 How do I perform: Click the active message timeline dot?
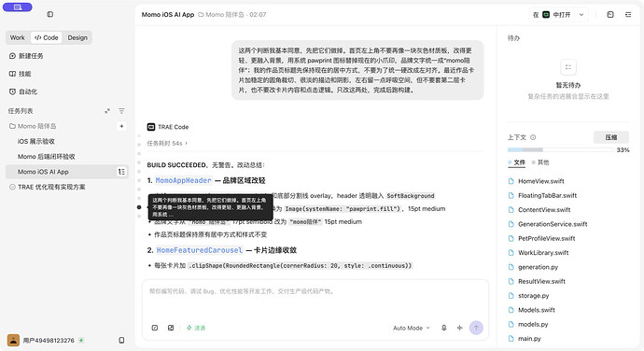pos(139,207)
